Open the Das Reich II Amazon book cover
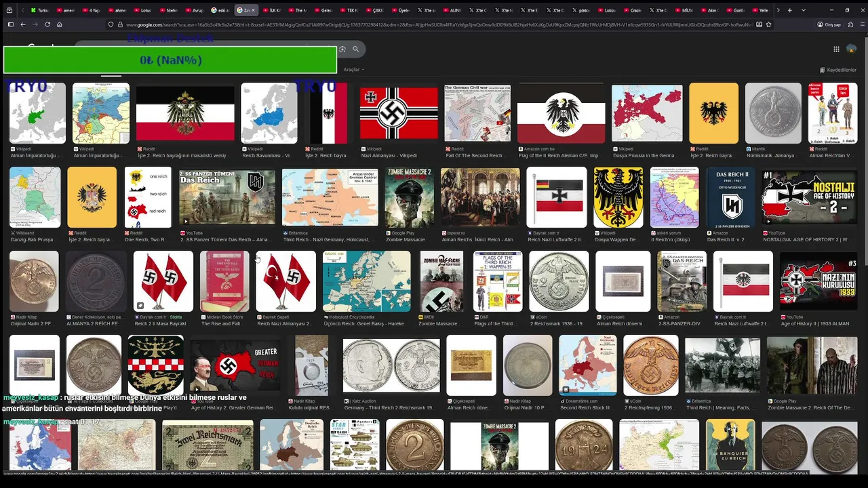This screenshot has height=488, width=868. (730, 197)
